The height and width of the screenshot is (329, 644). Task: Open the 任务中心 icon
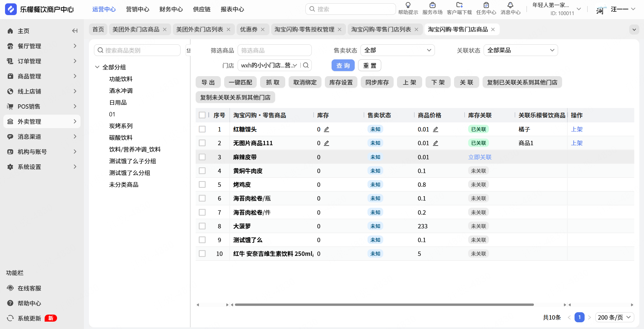click(x=486, y=5)
